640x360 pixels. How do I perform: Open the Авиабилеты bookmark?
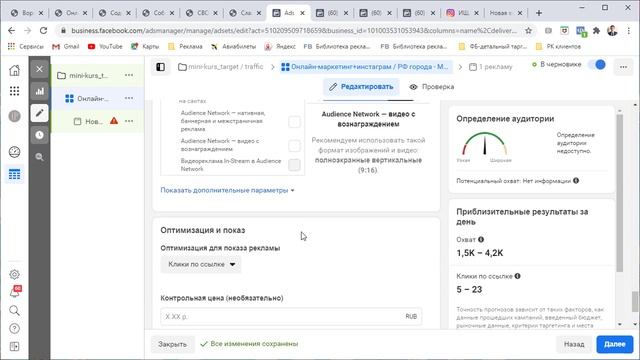click(x=234, y=47)
